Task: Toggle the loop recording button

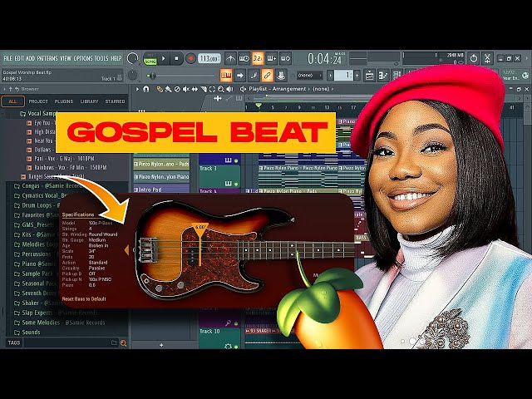Action: coord(286,59)
